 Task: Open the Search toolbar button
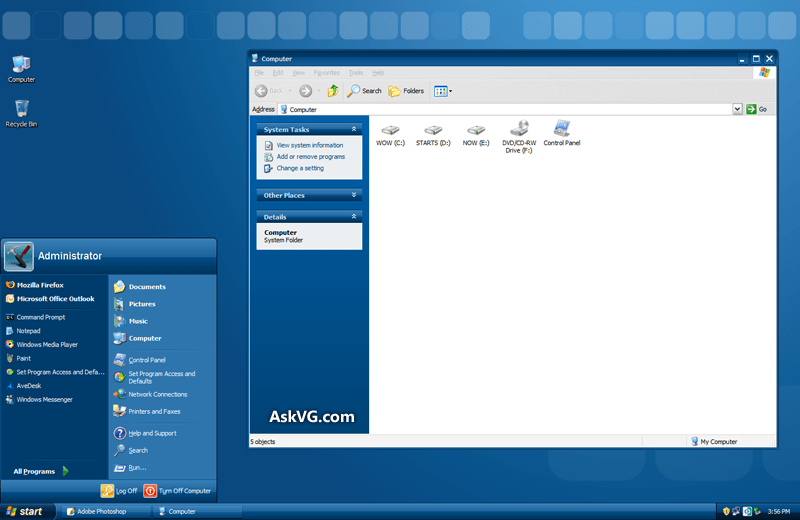coord(364,91)
